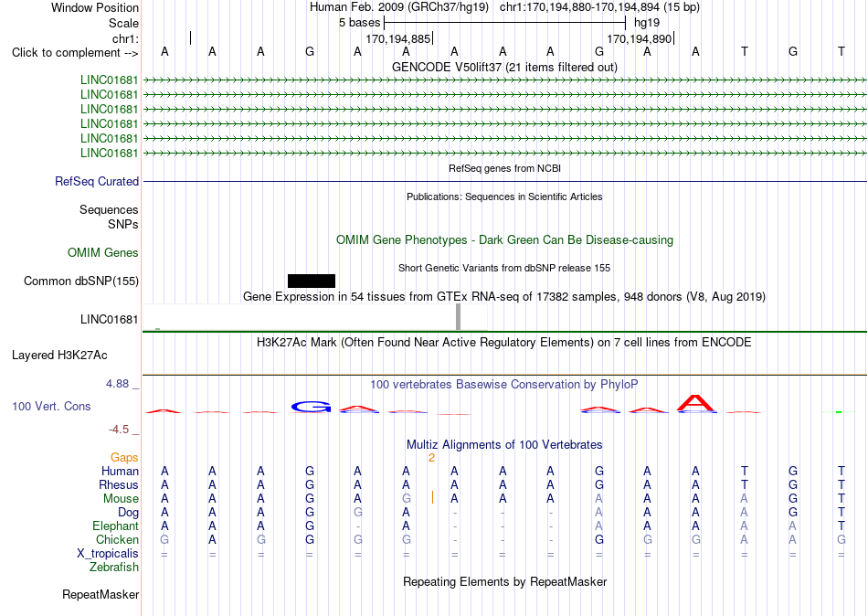868x616 pixels.
Task: Open 'OMIM Gene Phenotypes' green track title
Action: pyautogui.click(x=505, y=239)
